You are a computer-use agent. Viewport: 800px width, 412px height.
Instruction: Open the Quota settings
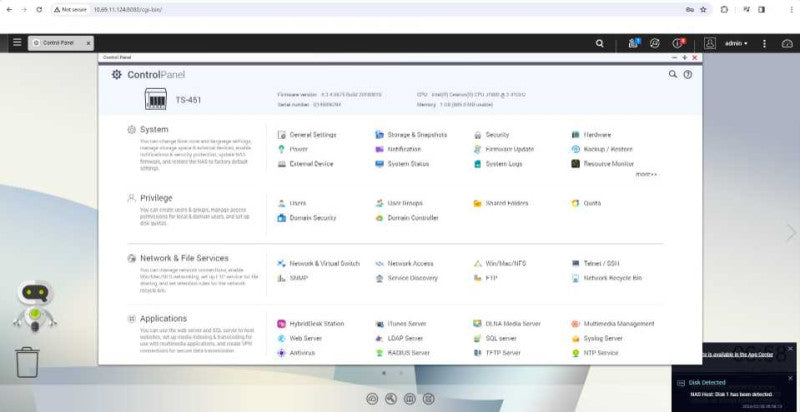pyautogui.click(x=586, y=203)
